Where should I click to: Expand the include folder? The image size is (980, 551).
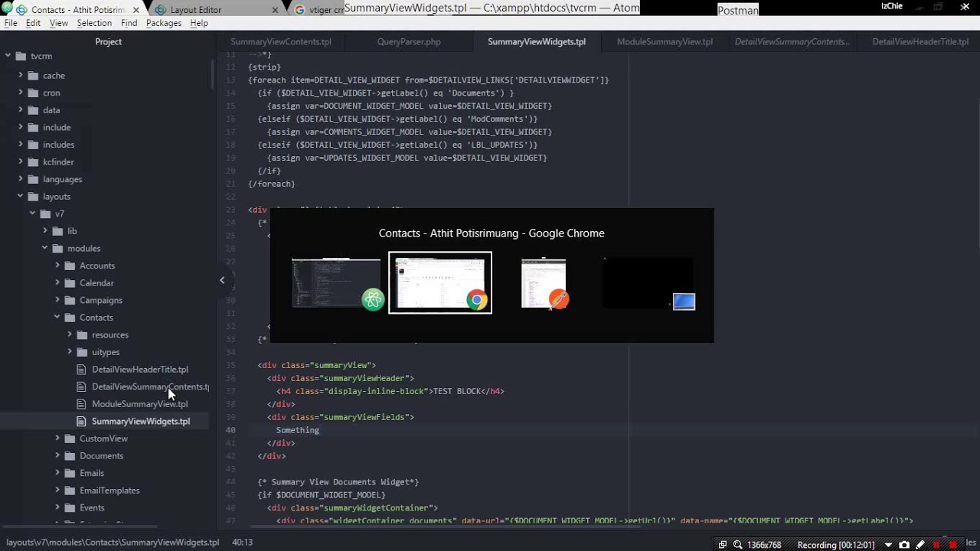click(21, 127)
